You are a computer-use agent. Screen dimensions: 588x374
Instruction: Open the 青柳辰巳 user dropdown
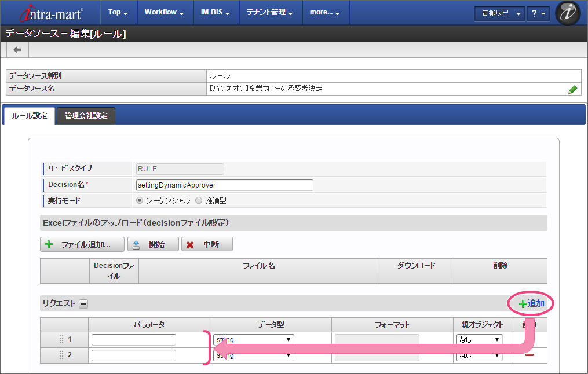pos(499,13)
